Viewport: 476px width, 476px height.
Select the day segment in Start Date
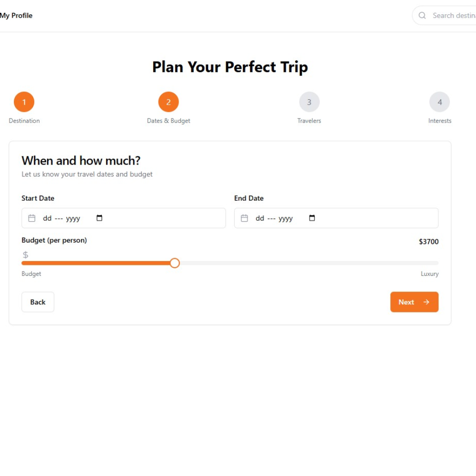[x=47, y=219]
